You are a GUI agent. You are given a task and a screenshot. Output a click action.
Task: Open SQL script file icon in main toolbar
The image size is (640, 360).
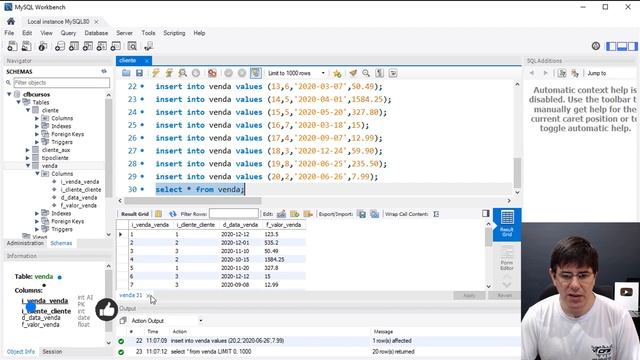coord(27,46)
